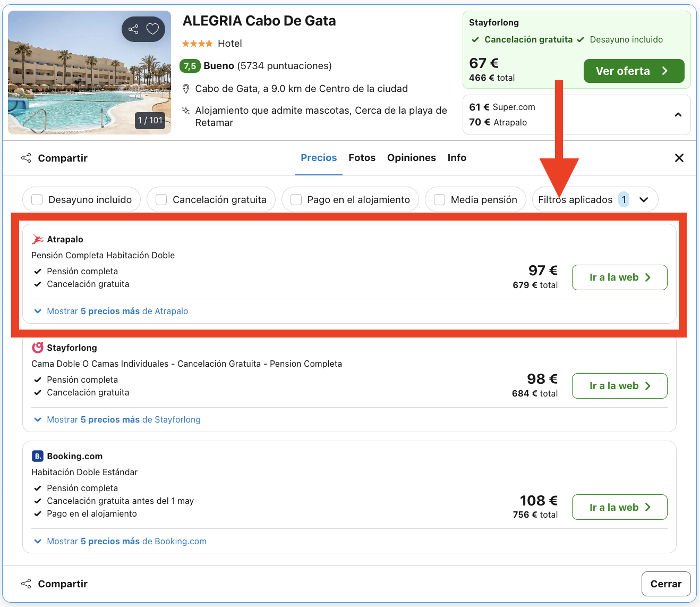700x607 pixels.
Task: Go to the Opiniones tab
Action: 412,158
